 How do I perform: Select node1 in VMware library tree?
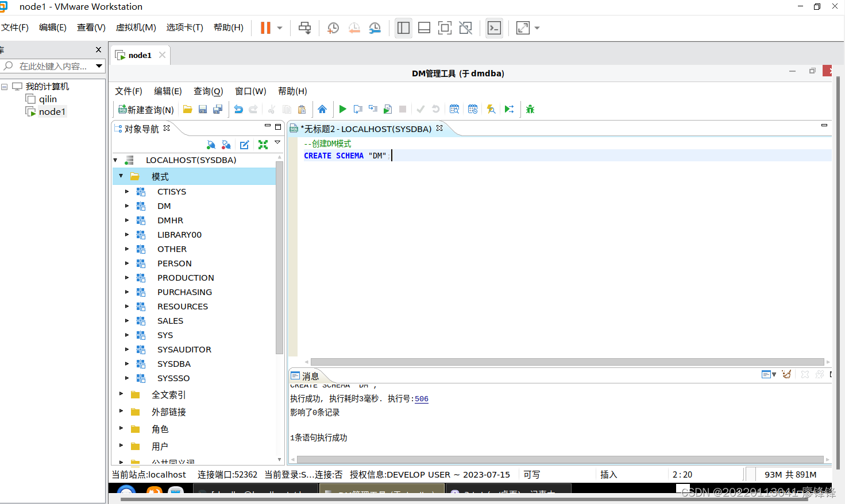coord(52,111)
